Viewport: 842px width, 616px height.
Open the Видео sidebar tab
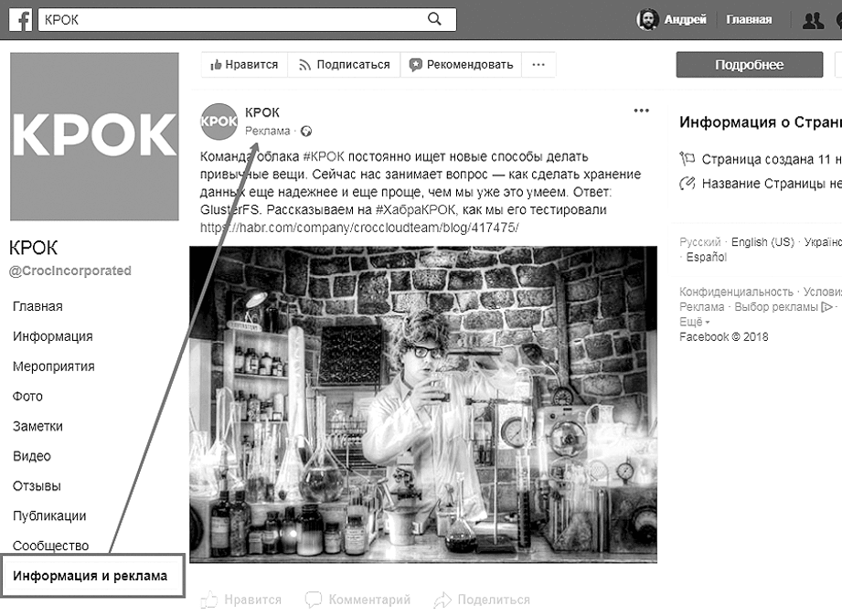32,456
